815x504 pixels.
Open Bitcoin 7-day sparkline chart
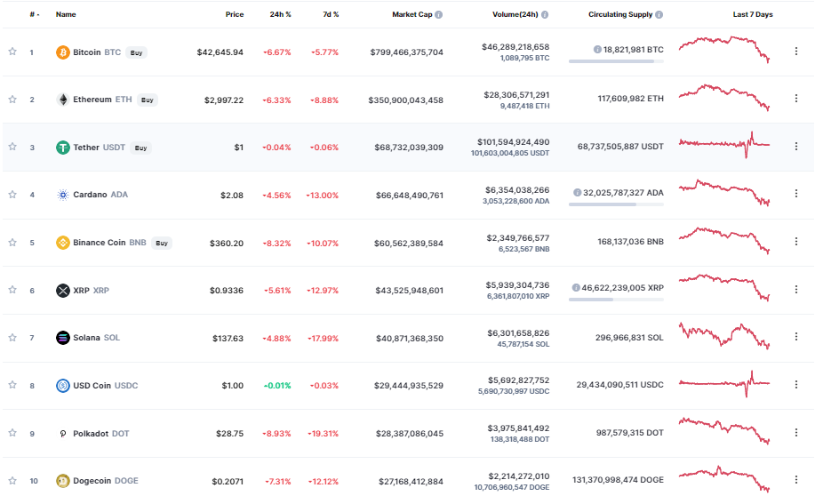click(x=724, y=50)
